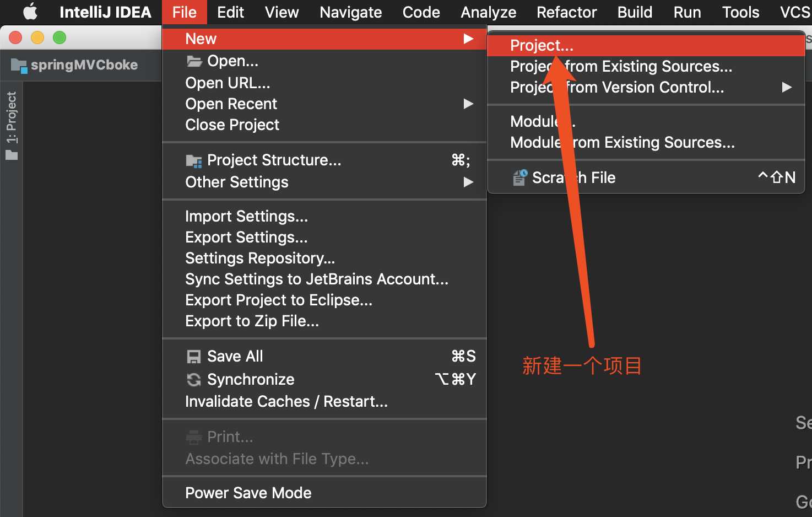Image resolution: width=812 pixels, height=517 pixels.
Task: Open the View menu
Action: pos(282,12)
